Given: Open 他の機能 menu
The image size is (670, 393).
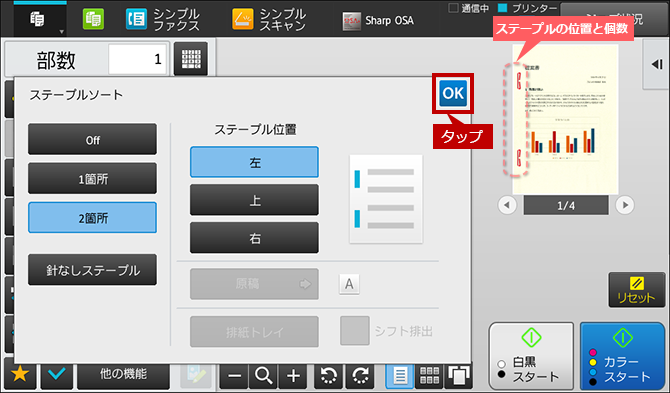Looking at the screenshot, I should 123,374.
